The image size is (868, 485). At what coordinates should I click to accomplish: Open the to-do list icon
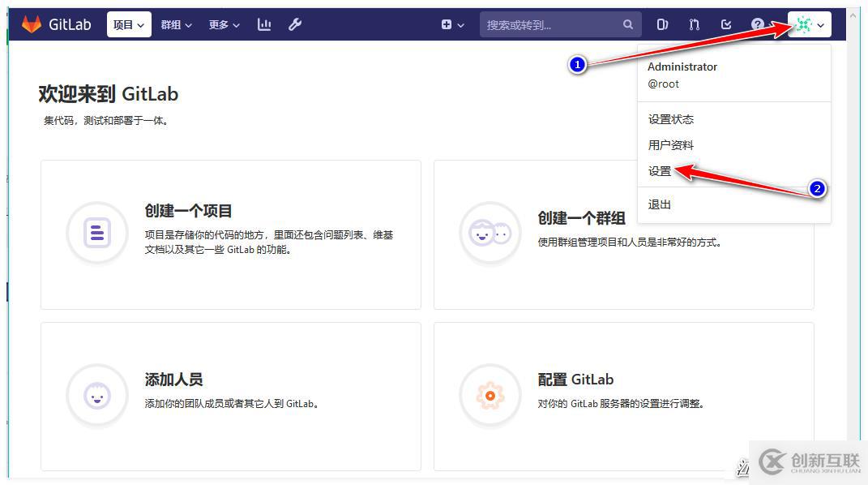point(726,24)
